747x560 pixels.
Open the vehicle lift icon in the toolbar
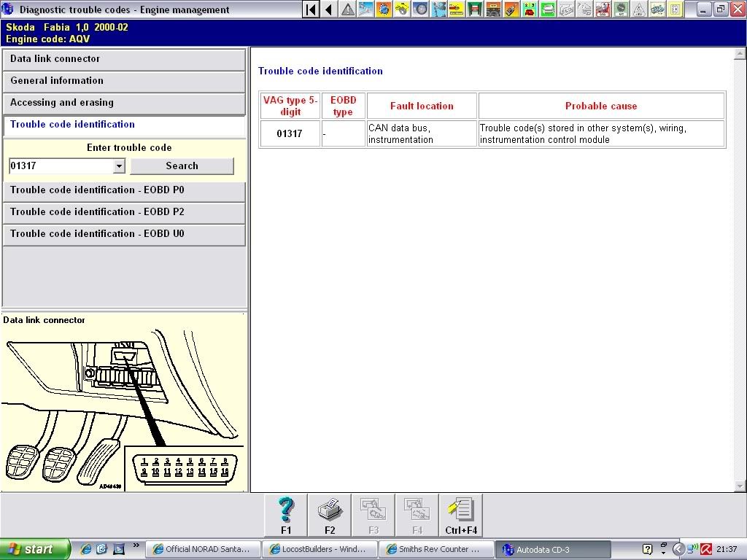tap(476, 9)
